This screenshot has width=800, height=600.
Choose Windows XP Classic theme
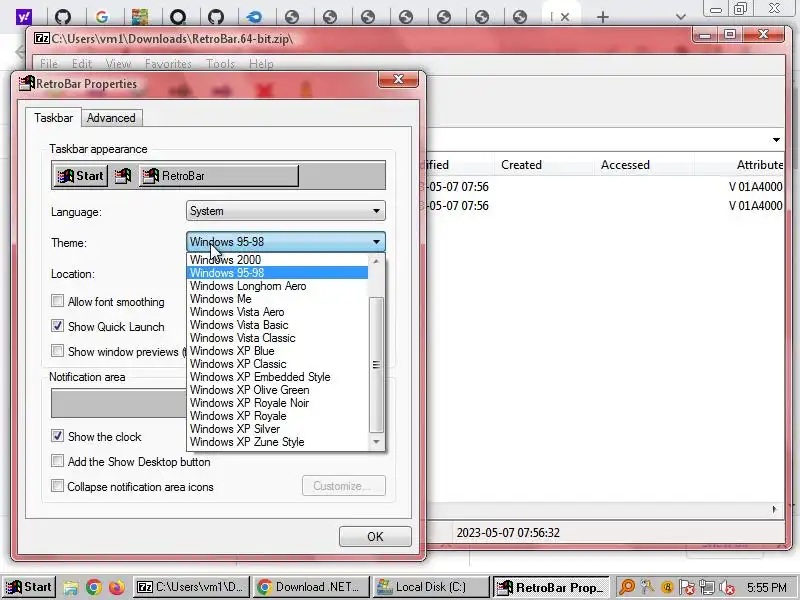pyautogui.click(x=278, y=364)
